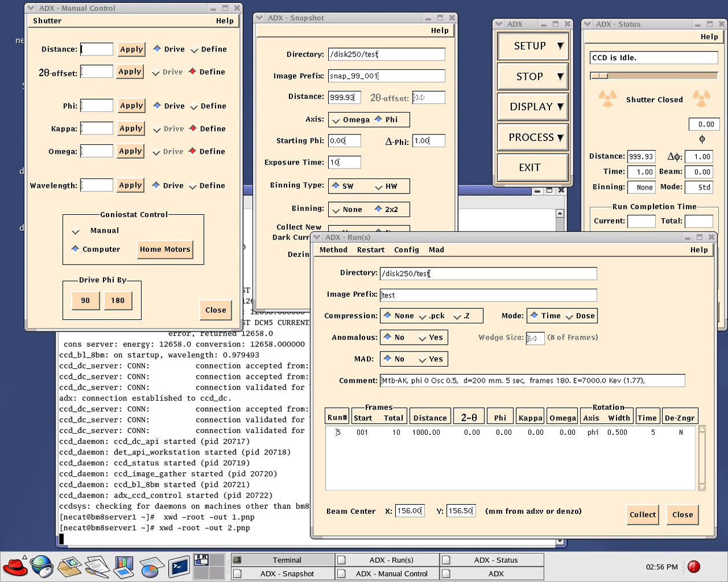
Task: Click the Comment text field
Action: coord(532,380)
